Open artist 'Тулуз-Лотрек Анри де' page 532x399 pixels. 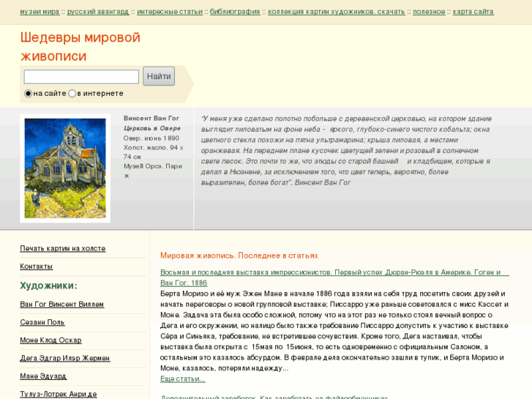(x=59, y=395)
